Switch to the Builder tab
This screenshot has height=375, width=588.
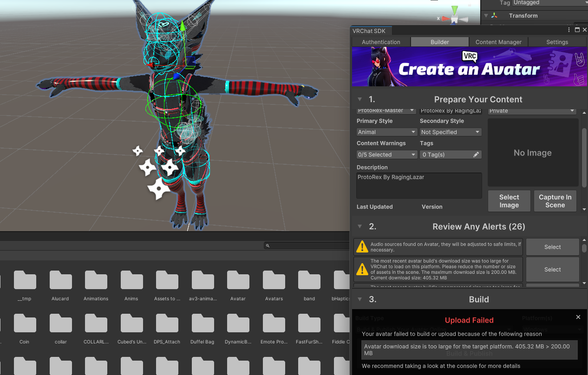pyautogui.click(x=439, y=42)
